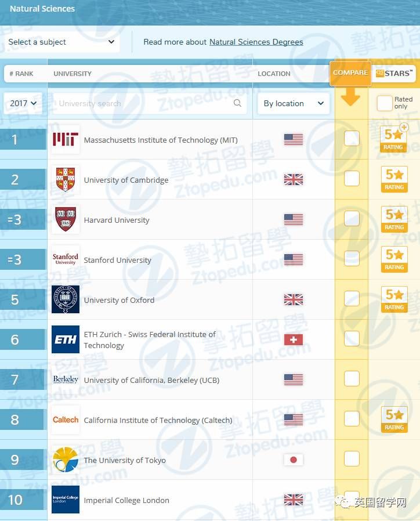Click MIT's 5-star rating badge

pos(394,139)
